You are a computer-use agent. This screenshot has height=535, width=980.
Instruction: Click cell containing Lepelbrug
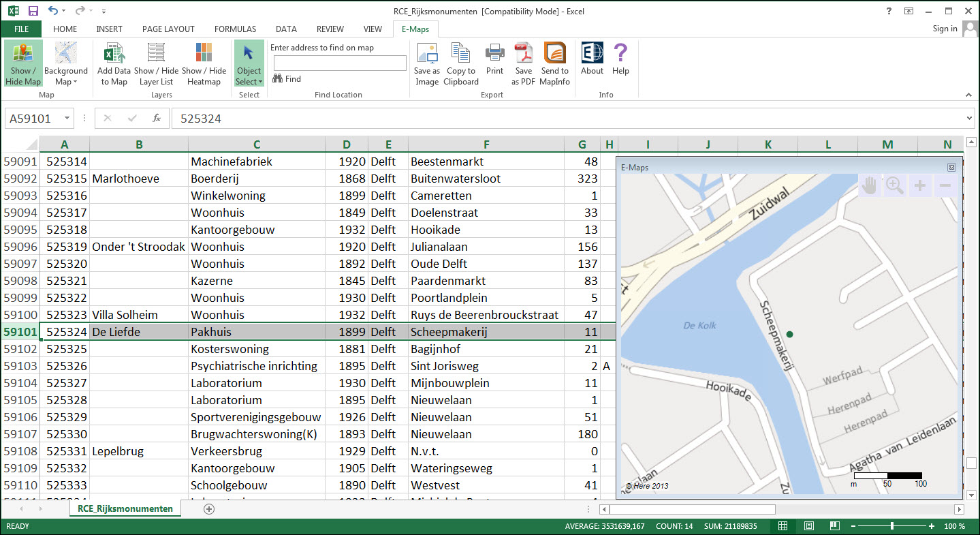[139, 451]
